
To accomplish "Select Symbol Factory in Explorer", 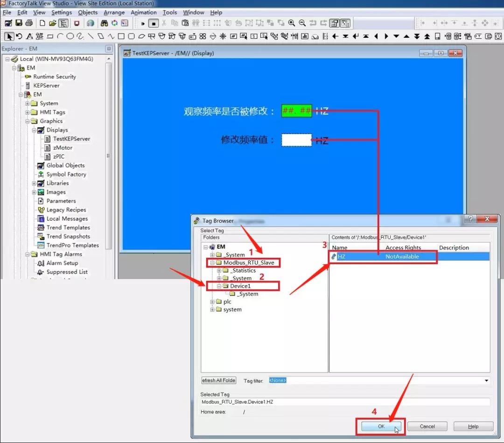I will click(66, 174).
